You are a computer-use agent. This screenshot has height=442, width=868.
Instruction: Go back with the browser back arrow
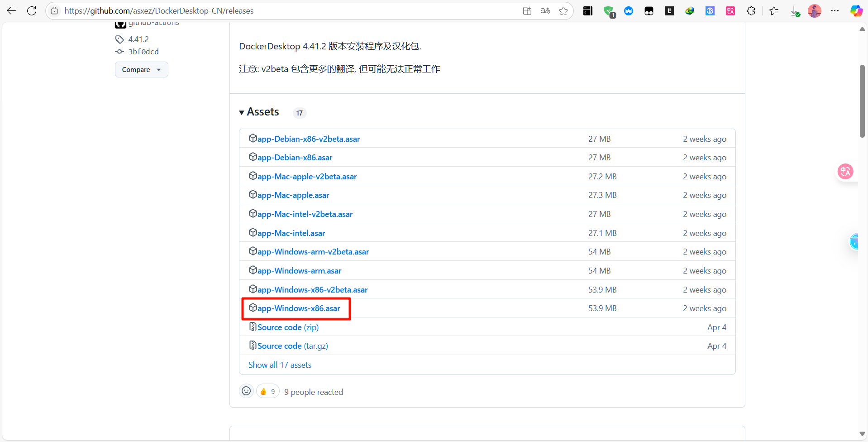click(11, 11)
